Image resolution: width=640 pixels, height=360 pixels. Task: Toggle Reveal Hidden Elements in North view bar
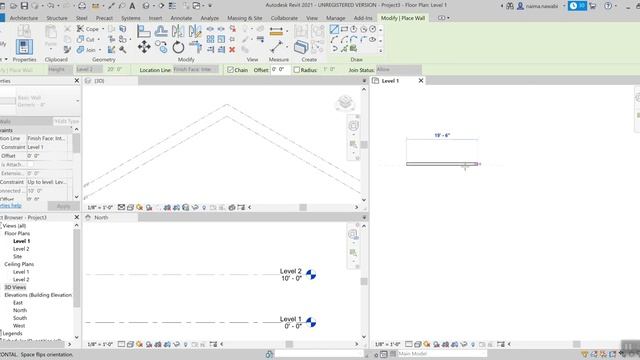pos(186,344)
